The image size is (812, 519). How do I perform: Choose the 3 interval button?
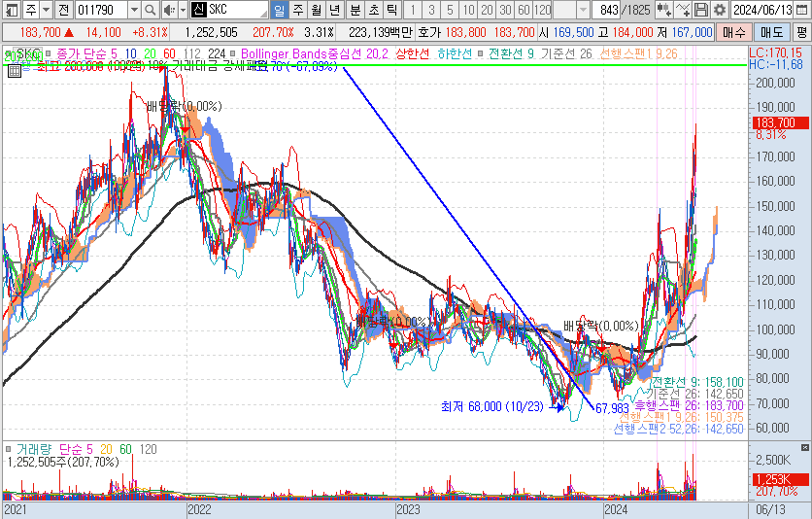click(431, 10)
